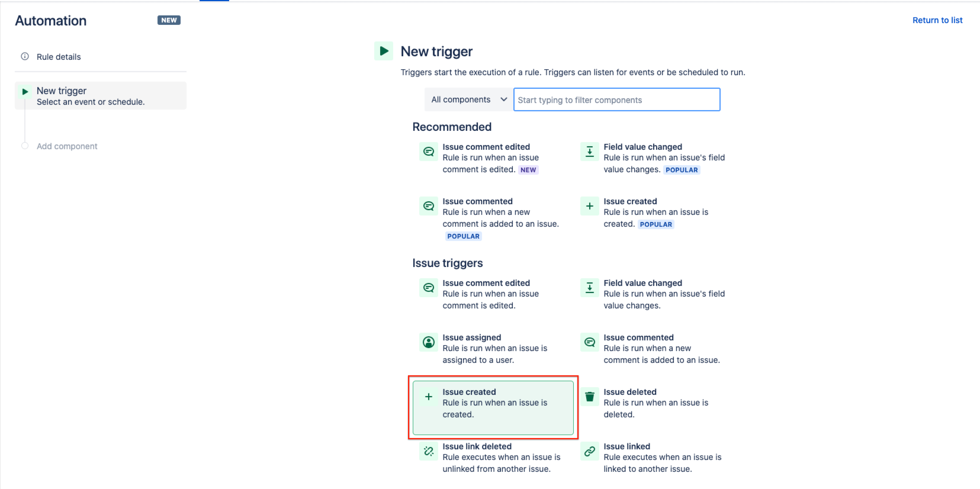Click the Field value changed icon under Issue triggers
980x489 pixels.
tap(589, 288)
